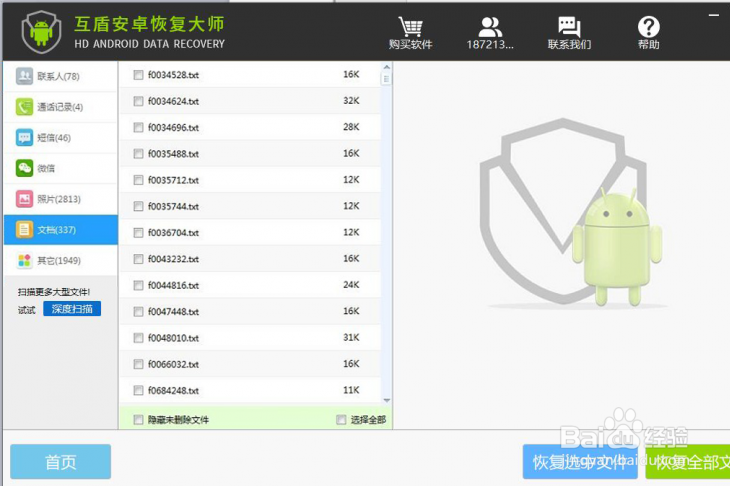Open 其它(1949) category
Viewport: 730px width, 486px height.
61,261
